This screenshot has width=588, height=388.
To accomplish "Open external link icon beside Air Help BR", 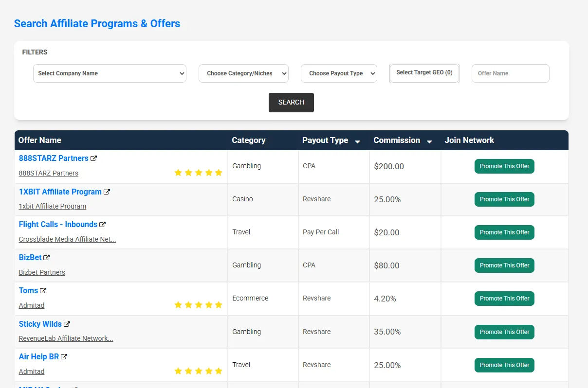I will tap(64, 357).
